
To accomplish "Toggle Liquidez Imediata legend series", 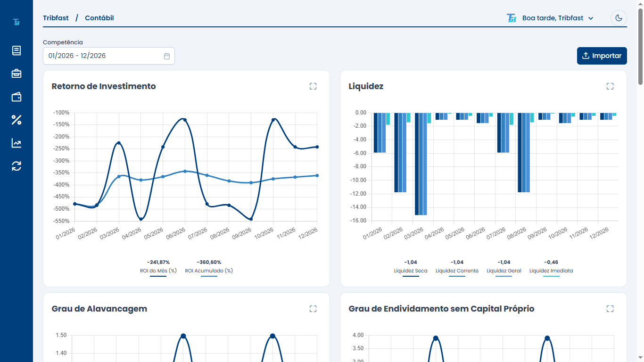I will tap(551, 271).
